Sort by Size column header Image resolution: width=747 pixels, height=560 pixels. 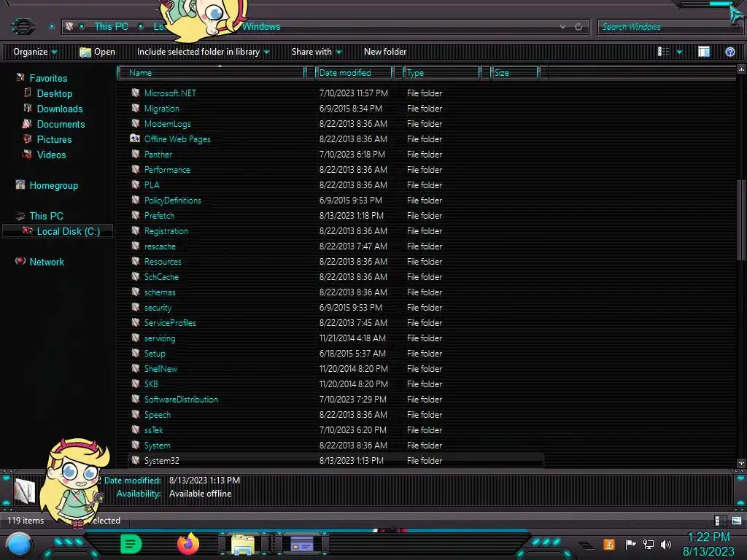514,72
